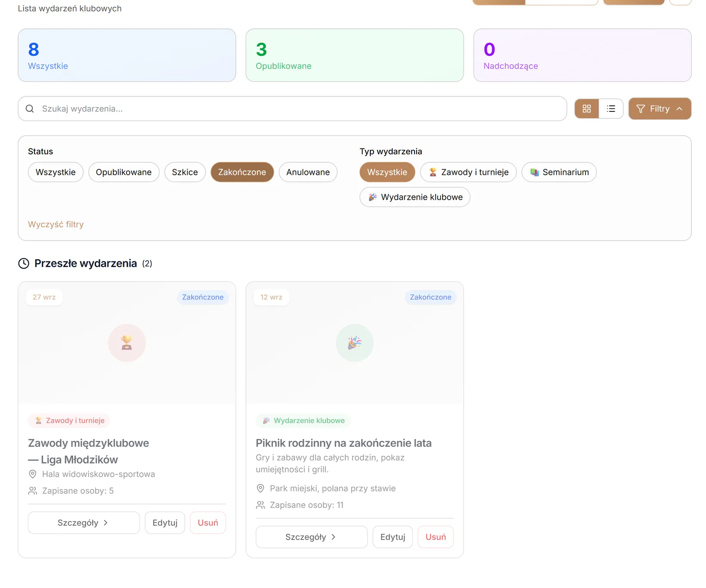Viewport: 706px width, 588px height.
Task: Click Edytuj on Piknik rodzinny card
Action: click(x=393, y=537)
